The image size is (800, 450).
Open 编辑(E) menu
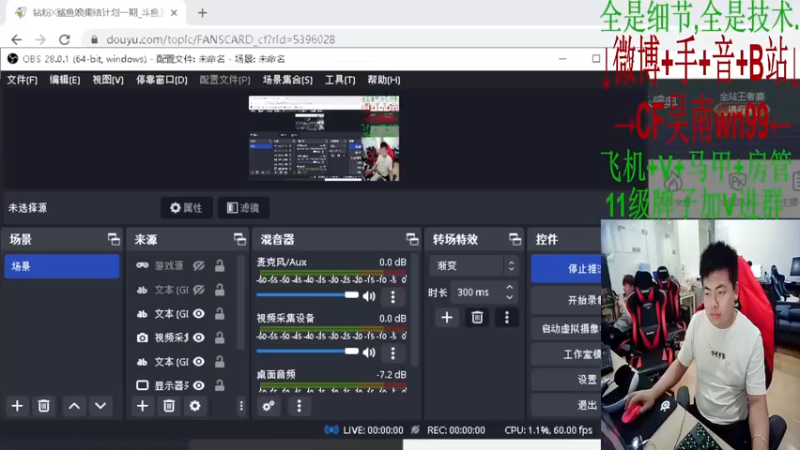click(x=65, y=80)
